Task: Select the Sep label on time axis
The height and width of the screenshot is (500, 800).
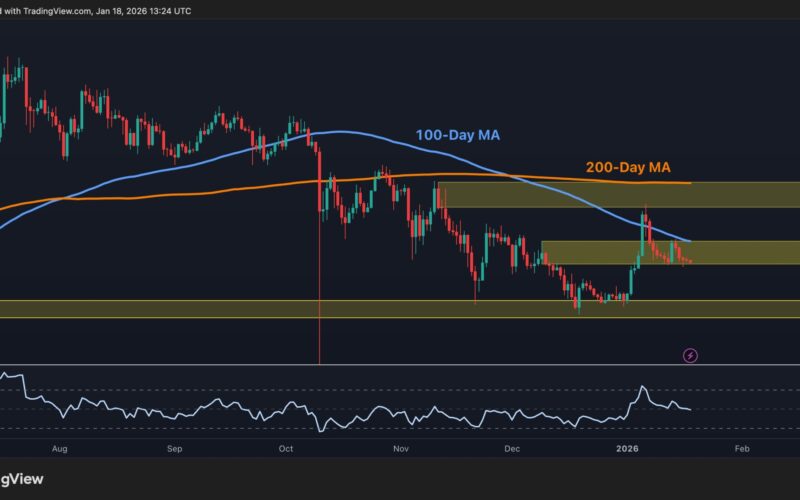Action: tap(173, 450)
